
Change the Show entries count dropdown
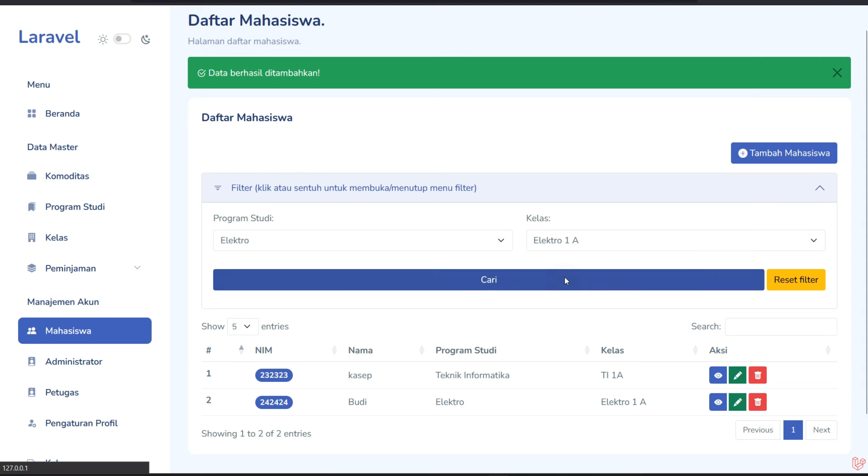pyautogui.click(x=243, y=326)
